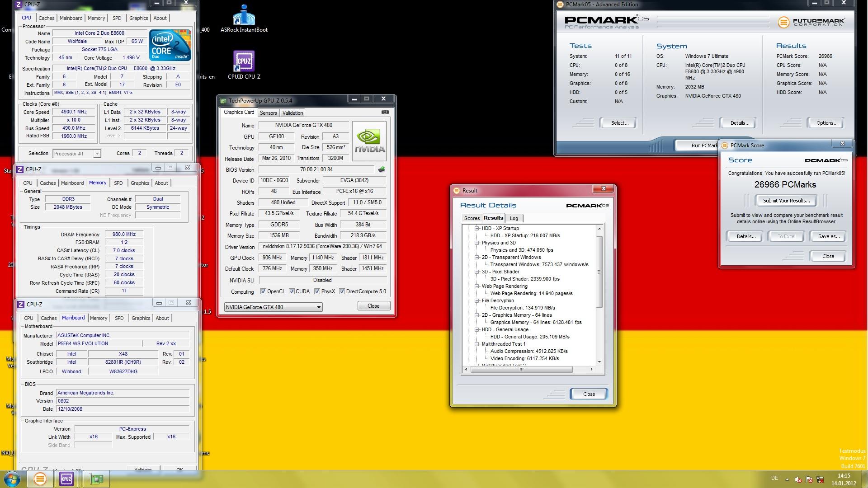Click Close button in Result Details window
Image resolution: width=868 pixels, height=488 pixels.
589,394
